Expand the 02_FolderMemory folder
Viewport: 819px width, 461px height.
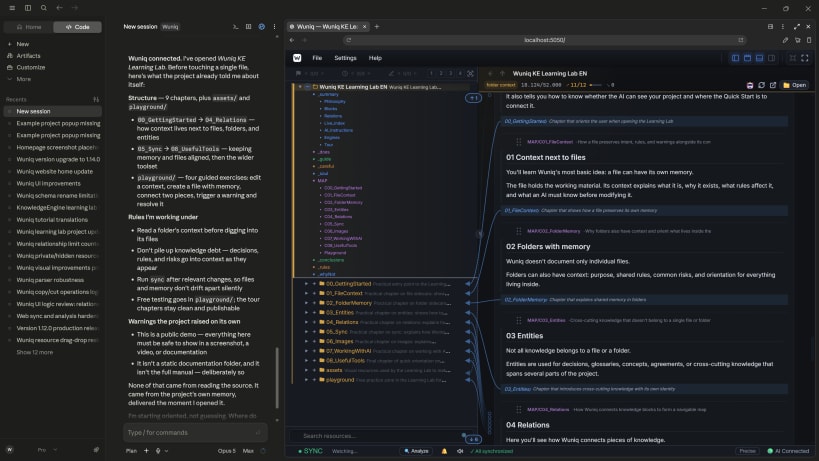[307, 303]
